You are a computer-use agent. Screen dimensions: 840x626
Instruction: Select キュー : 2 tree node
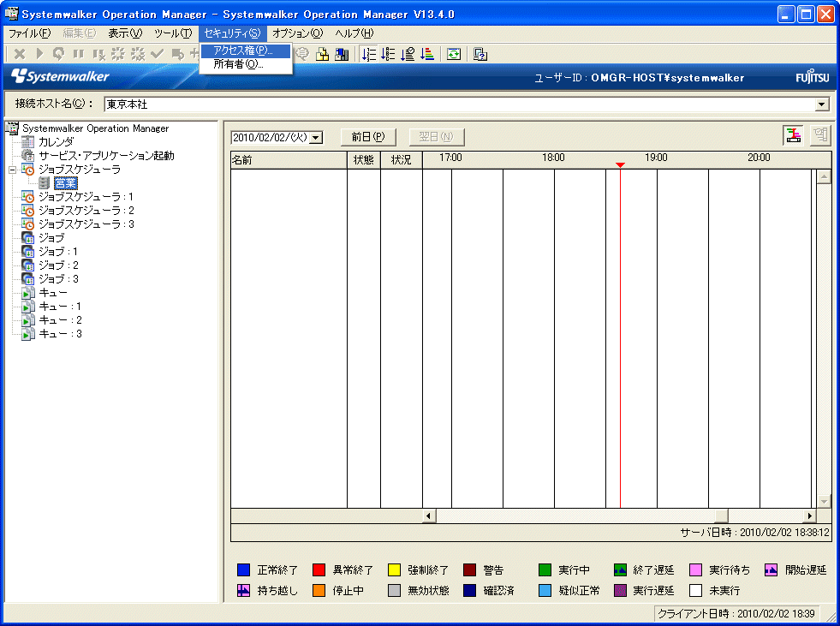click(61, 320)
